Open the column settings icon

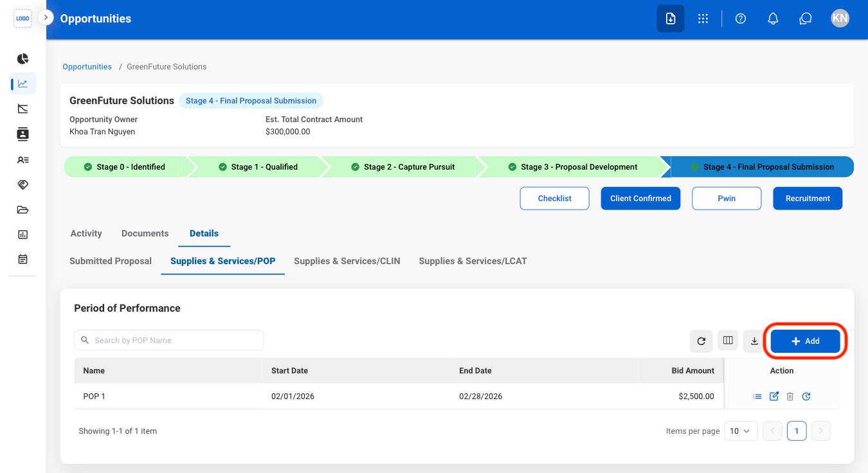(728, 341)
